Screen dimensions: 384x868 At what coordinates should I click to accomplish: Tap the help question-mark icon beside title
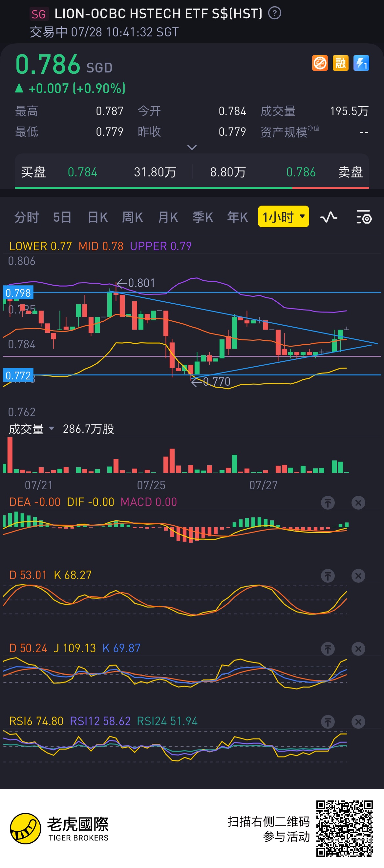[274, 13]
